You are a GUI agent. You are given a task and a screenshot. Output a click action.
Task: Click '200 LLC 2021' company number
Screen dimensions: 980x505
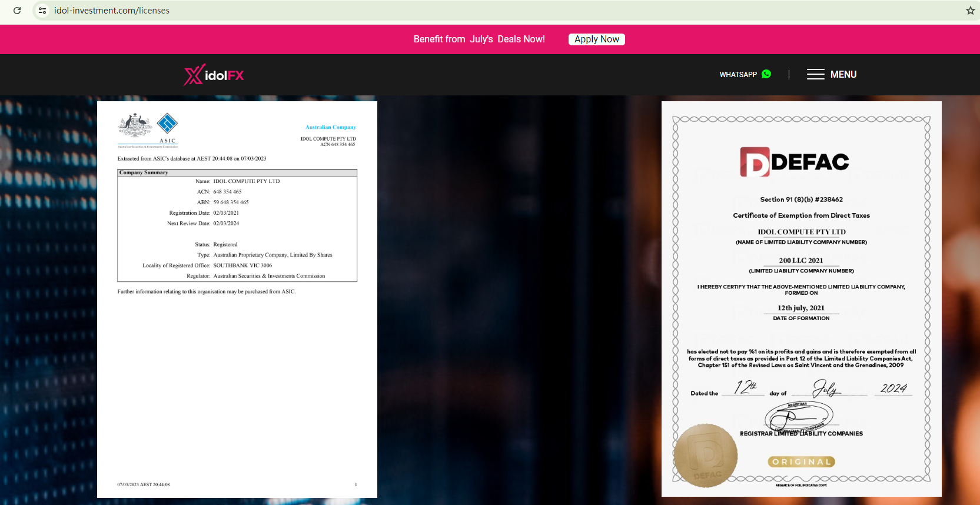pos(801,261)
